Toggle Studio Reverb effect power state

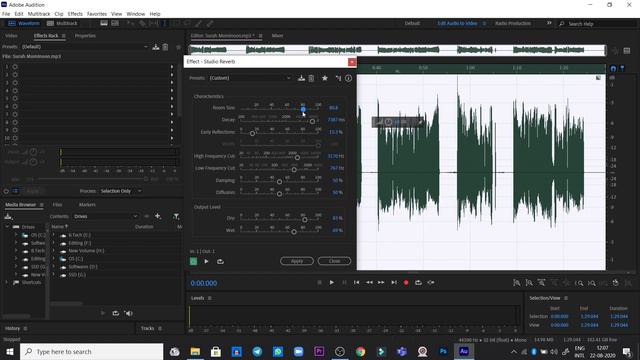(x=193, y=261)
